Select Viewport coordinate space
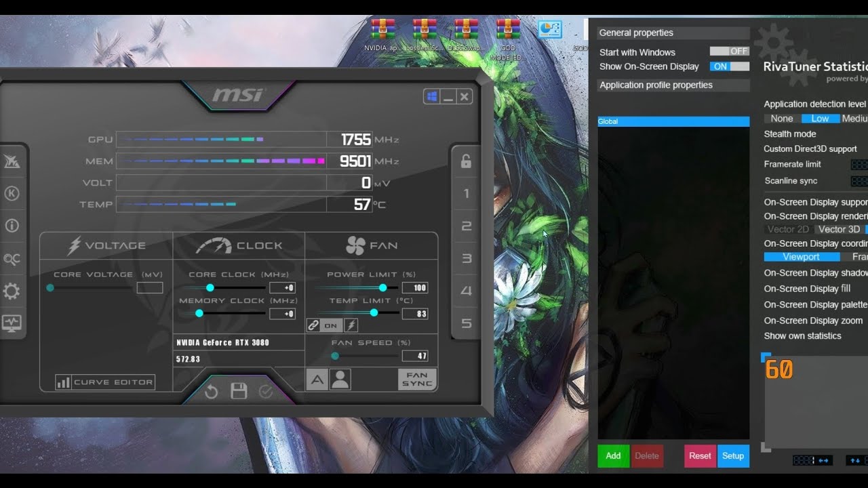 pos(802,257)
